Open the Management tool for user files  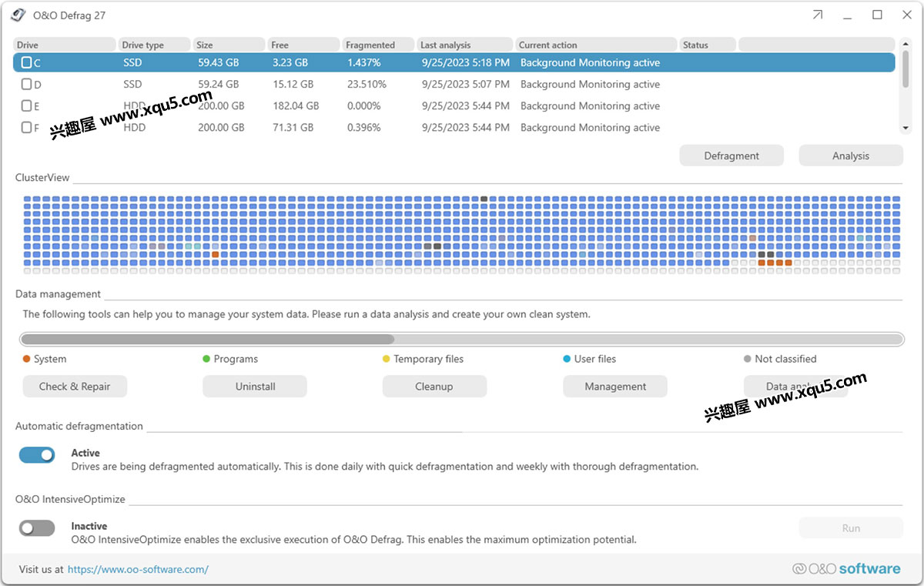coord(615,387)
